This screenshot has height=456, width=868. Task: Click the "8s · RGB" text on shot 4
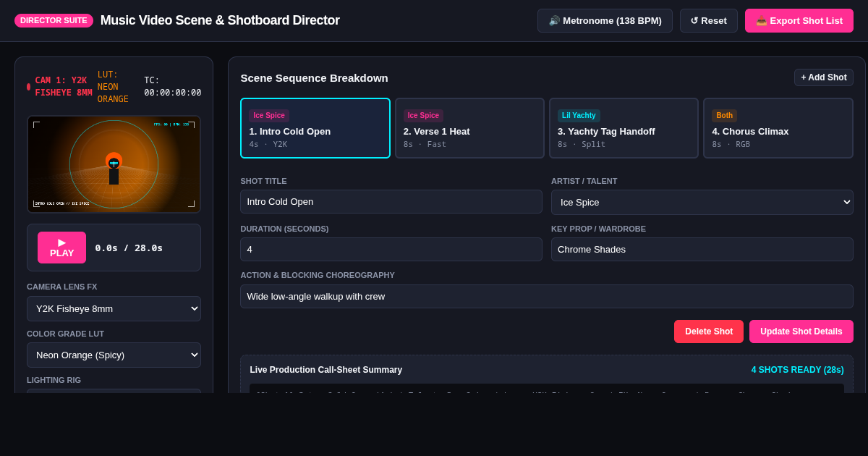731,144
